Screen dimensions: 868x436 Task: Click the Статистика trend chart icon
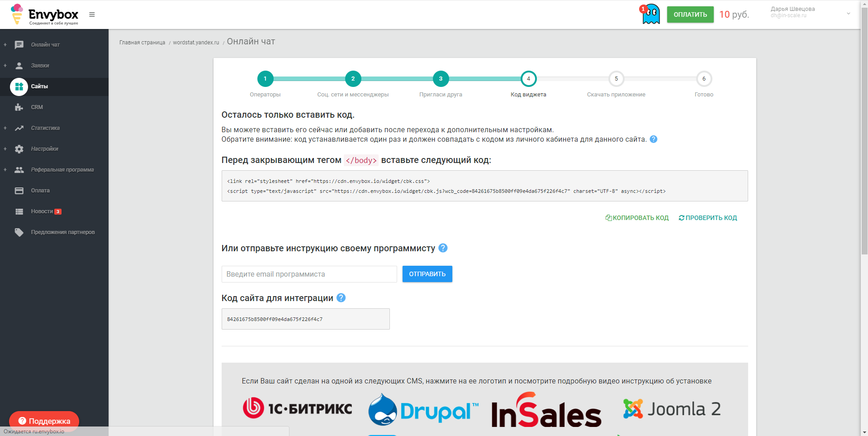[19, 128]
